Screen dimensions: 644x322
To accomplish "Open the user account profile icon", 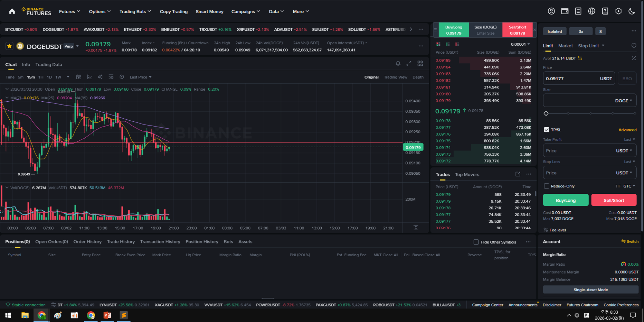I will pos(551,11).
